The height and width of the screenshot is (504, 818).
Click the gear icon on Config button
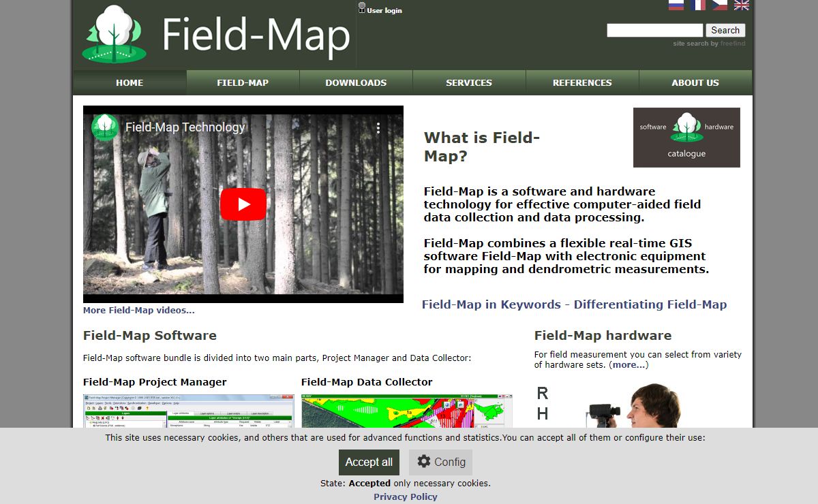[424, 461]
